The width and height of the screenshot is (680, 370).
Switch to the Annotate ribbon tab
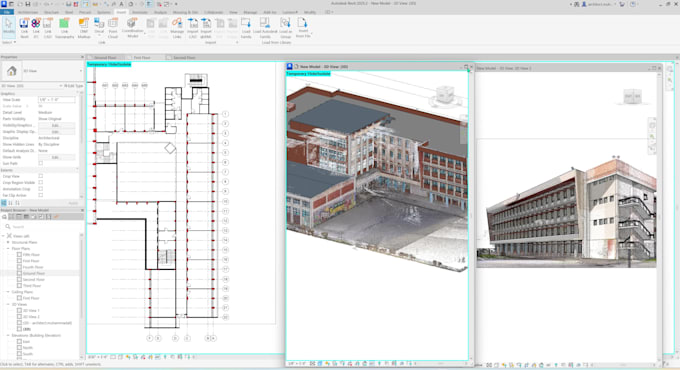pyautogui.click(x=140, y=12)
